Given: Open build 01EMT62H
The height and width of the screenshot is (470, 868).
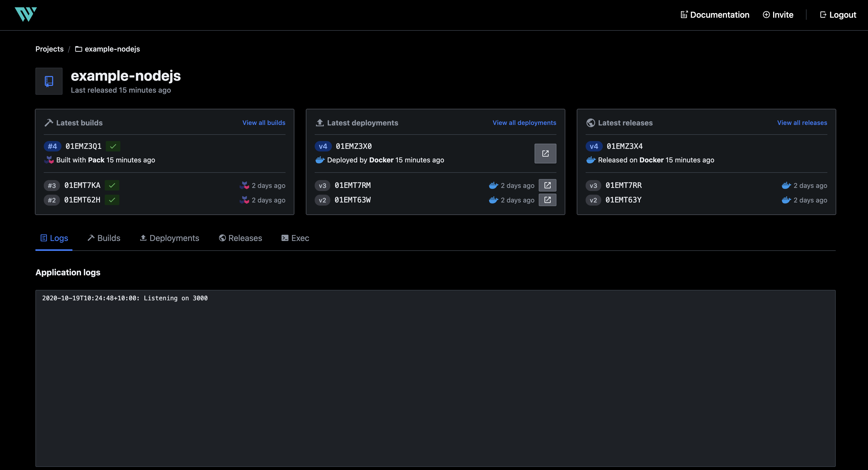Looking at the screenshot, I should [x=82, y=200].
